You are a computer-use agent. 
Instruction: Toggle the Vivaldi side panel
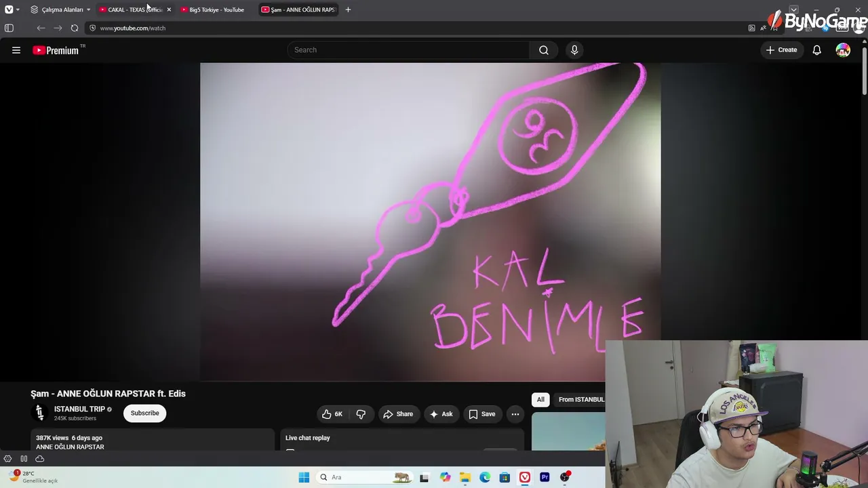(9, 28)
